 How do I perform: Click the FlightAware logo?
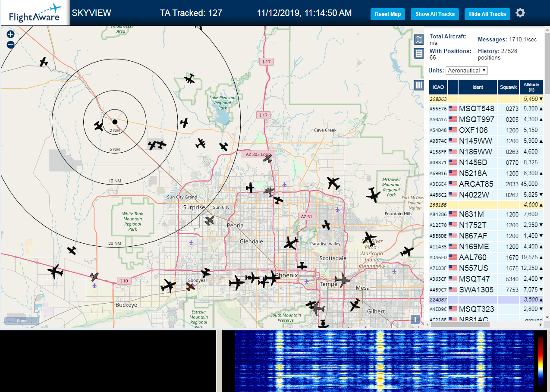(35, 13)
